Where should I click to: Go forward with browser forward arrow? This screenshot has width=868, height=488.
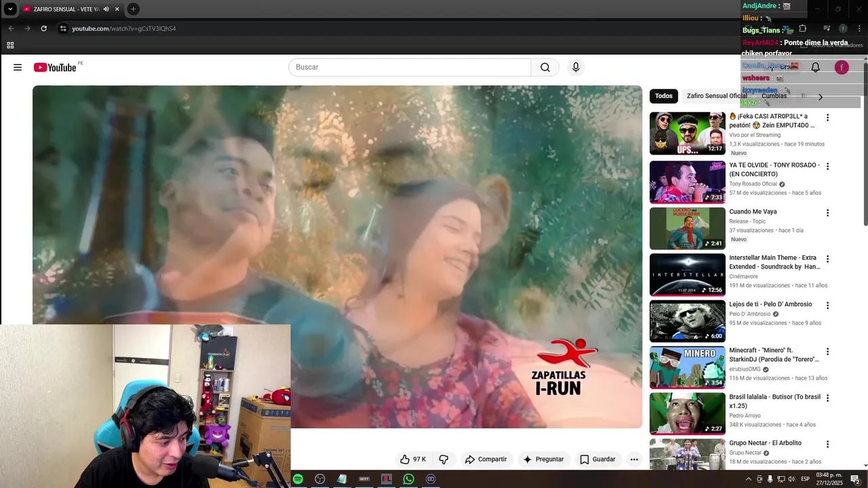27,28
